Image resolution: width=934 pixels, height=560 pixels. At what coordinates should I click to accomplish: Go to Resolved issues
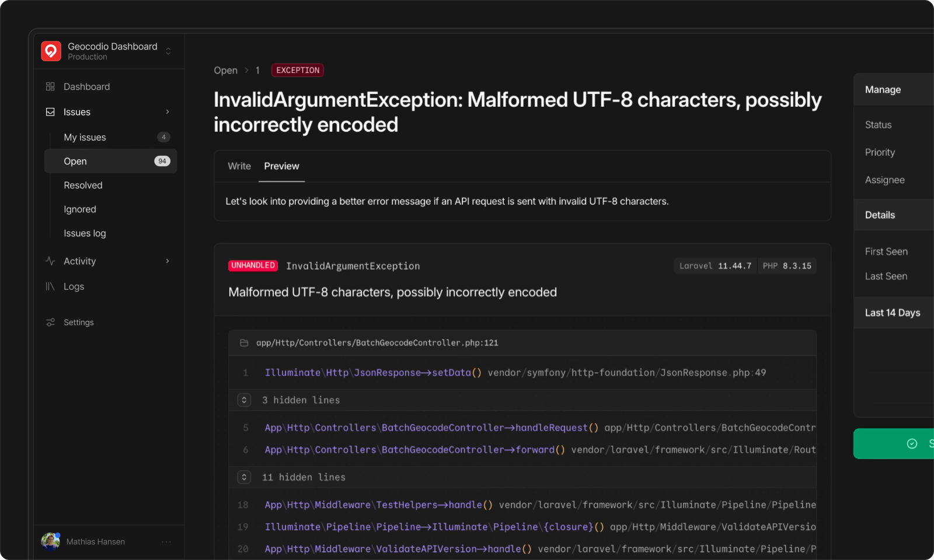click(83, 185)
